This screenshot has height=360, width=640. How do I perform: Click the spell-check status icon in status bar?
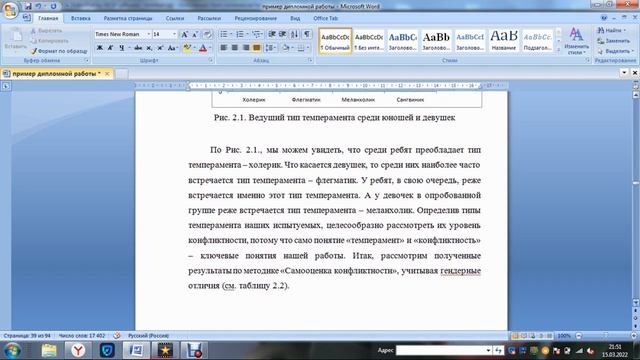[117, 336]
